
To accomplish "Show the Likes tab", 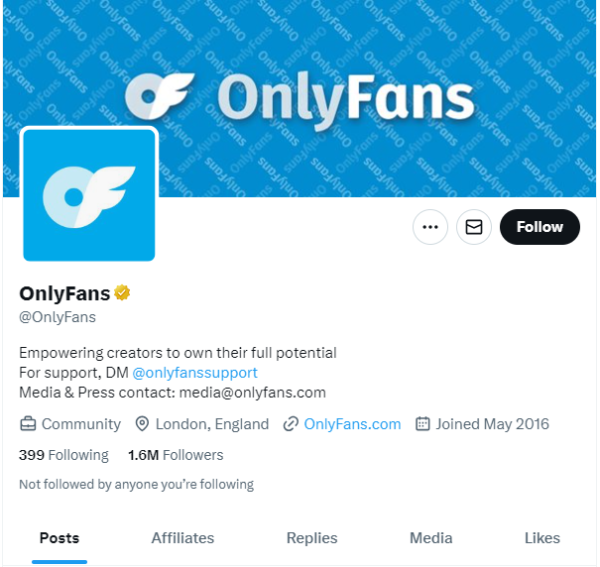I will coord(542,538).
